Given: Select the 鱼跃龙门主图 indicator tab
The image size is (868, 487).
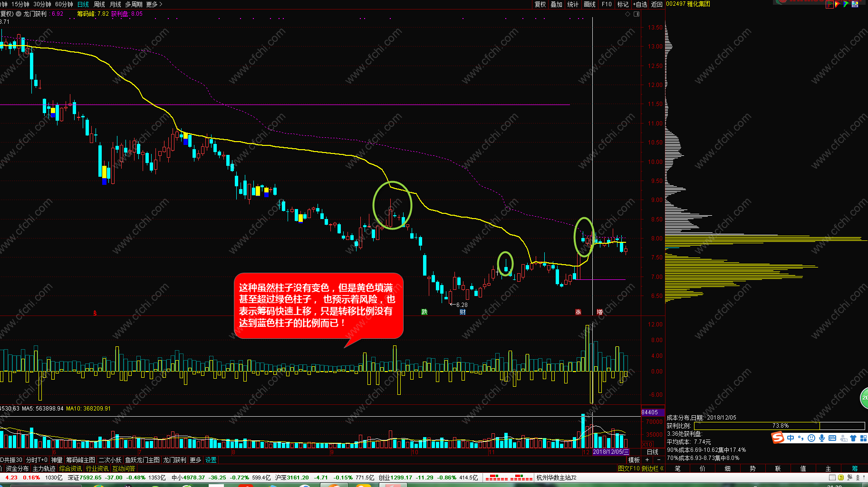Looking at the screenshot, I should coord(142,460).
